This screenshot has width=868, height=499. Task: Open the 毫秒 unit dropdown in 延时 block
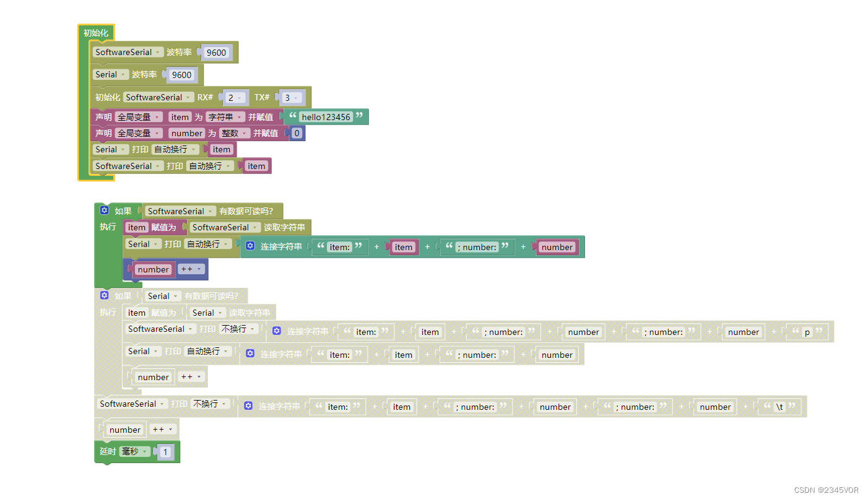coord(134,451)
